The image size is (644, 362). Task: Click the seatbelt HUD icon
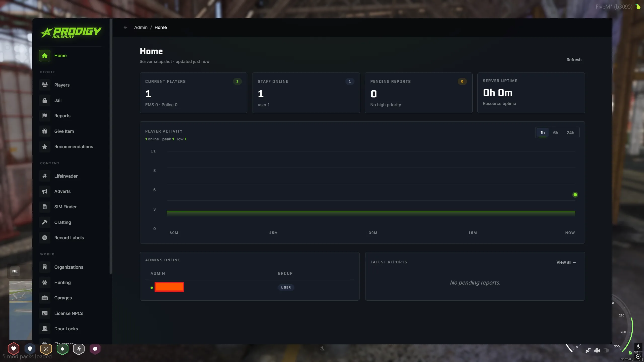coord(588,350)
